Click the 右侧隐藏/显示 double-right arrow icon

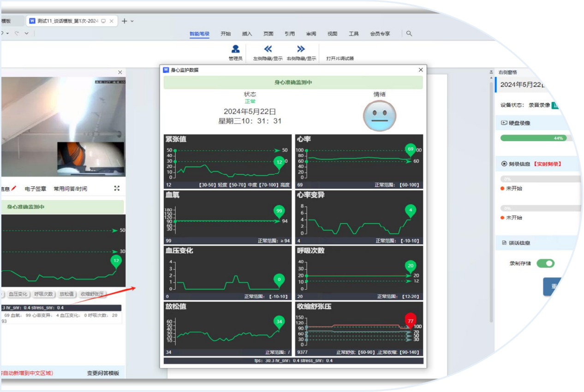[x=301, y=49]
